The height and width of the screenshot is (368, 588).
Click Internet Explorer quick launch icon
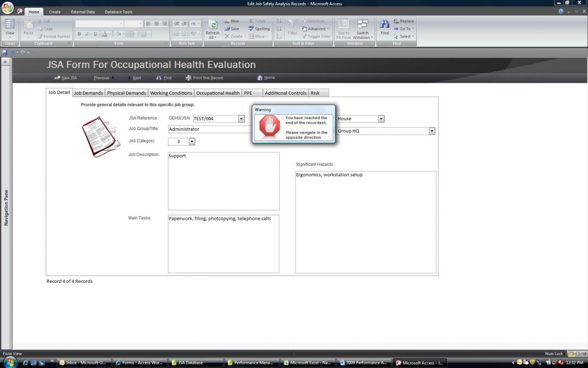click(25, 363)
